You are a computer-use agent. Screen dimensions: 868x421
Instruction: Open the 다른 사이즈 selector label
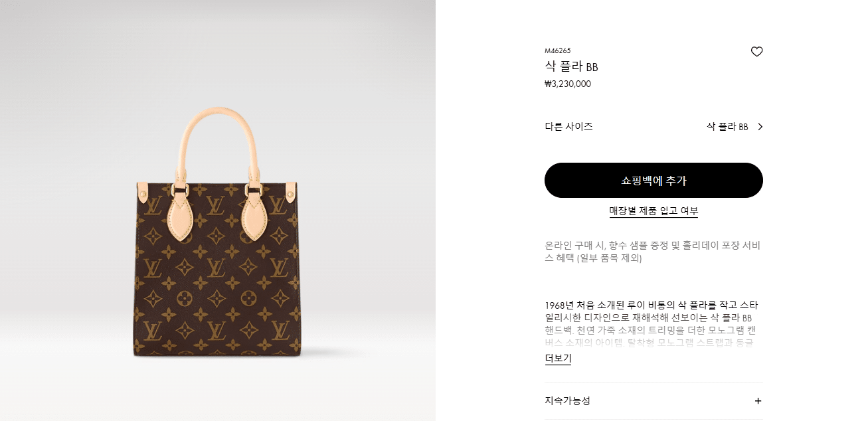pos(568,126)
